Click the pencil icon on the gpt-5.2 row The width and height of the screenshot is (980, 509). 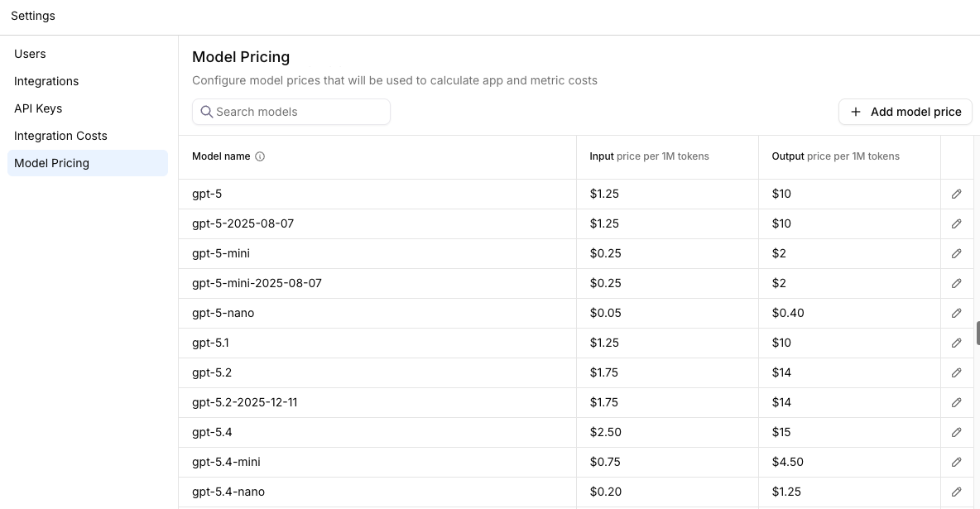(956, 373)
